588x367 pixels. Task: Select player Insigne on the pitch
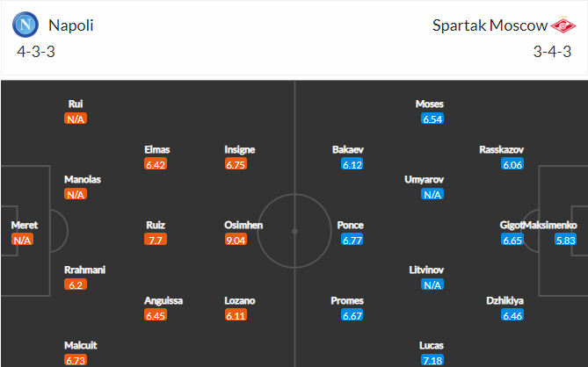[240, 149]
